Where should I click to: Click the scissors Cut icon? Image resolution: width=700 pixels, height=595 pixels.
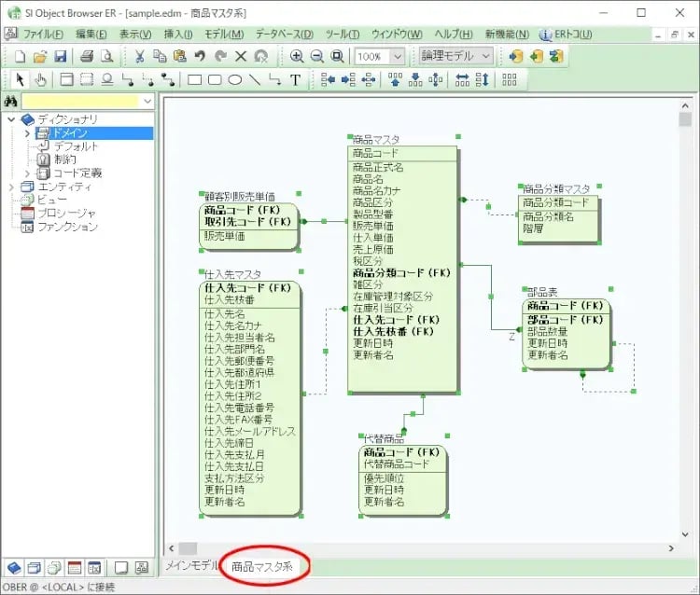coord(139,56)
